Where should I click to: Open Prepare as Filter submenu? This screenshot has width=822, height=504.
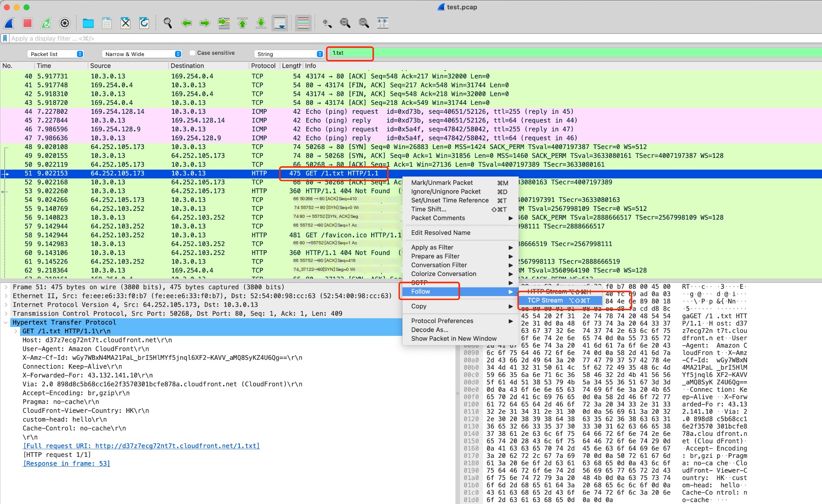tap(460, 256)
